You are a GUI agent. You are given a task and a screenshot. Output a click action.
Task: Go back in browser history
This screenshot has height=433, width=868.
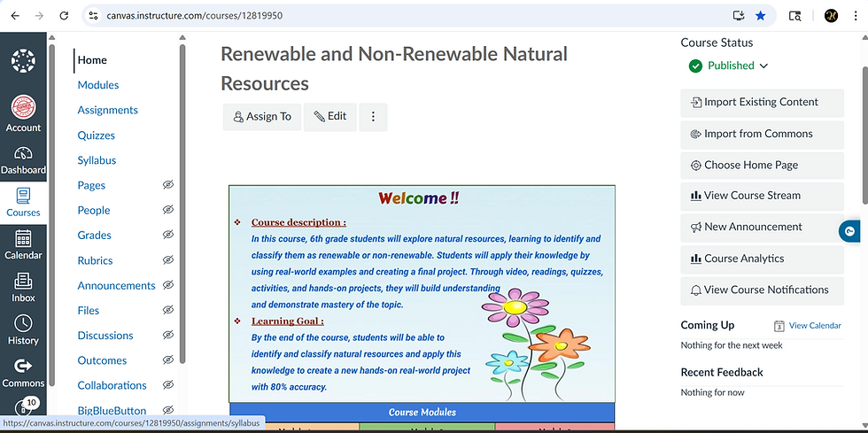pos(15,16)
